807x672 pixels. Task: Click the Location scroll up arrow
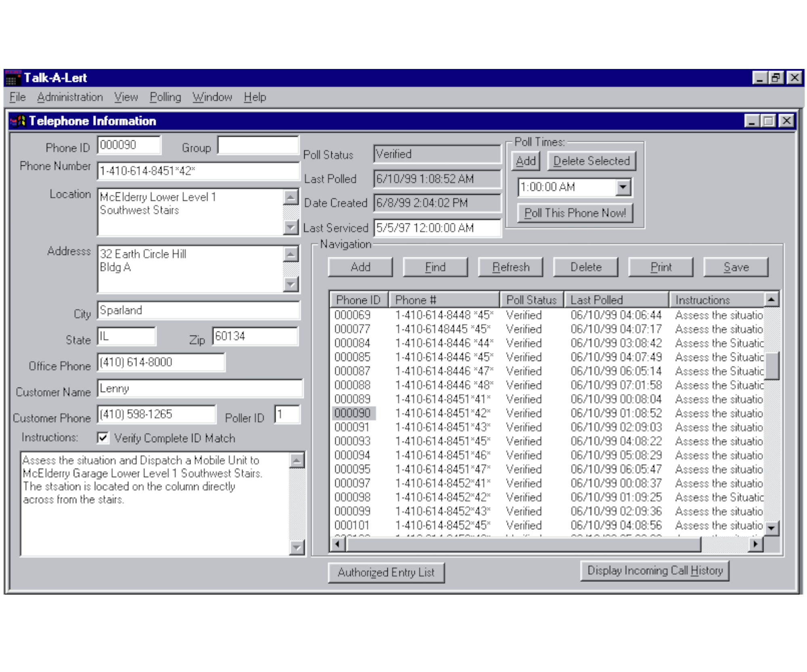(x=291, y=197)
